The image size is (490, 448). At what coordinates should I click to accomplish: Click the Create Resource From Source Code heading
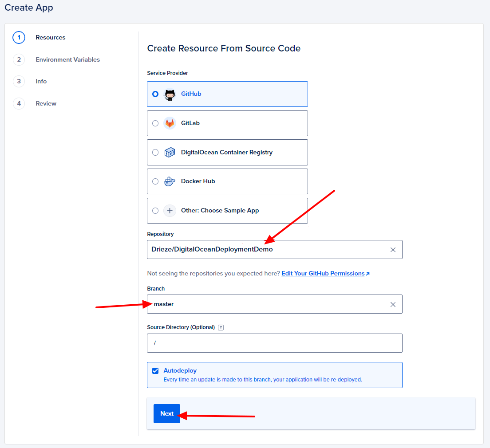click(x=224, y=48)
